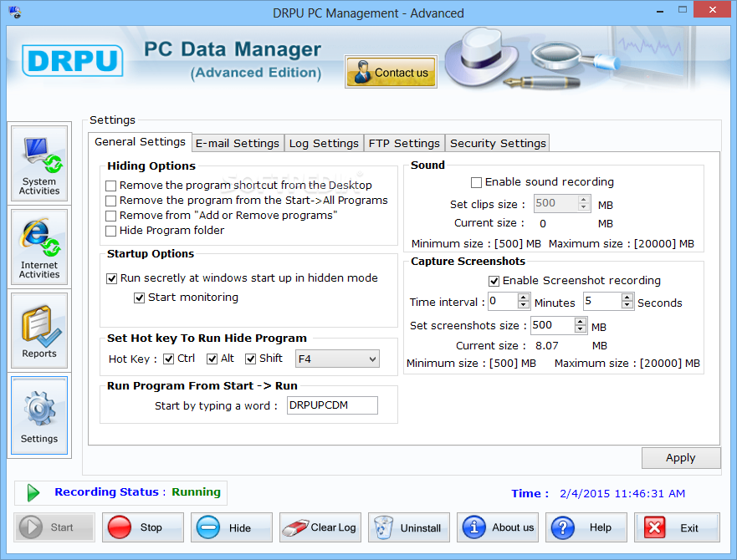
Task: Click the DRPUPCDM run word field
Action: pos(332,405)
